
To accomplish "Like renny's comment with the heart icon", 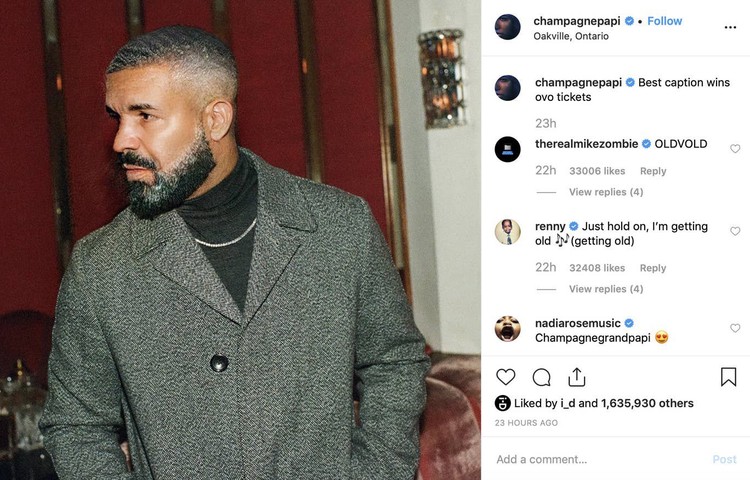I will coord(735,231).
